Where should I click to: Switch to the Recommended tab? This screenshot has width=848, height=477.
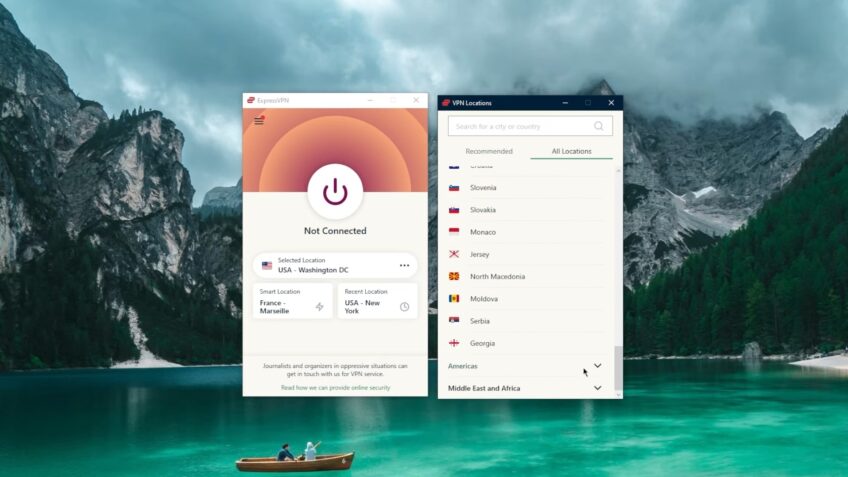coord(489,151)
